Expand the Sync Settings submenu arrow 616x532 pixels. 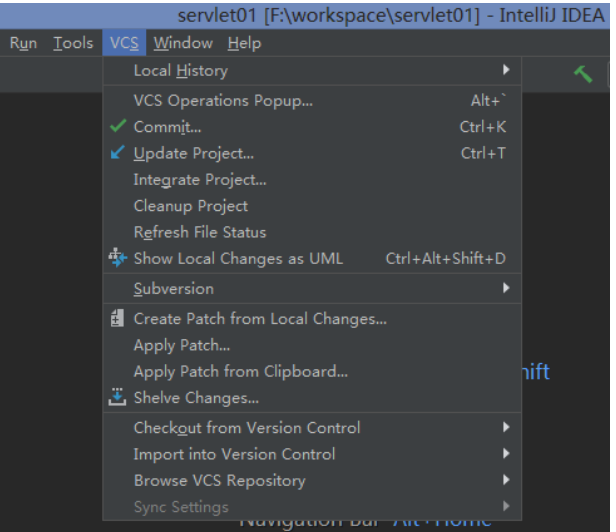point(506,506)
